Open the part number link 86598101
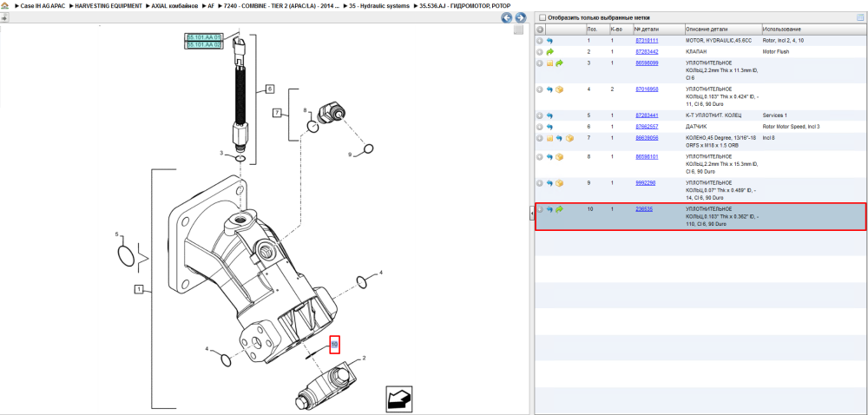The height and width of the screenshot is (415, 868). 647,157
